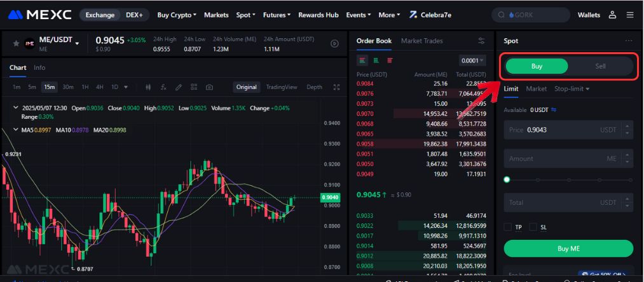Click the amount percentage slider handle

(x=507, y=180)
